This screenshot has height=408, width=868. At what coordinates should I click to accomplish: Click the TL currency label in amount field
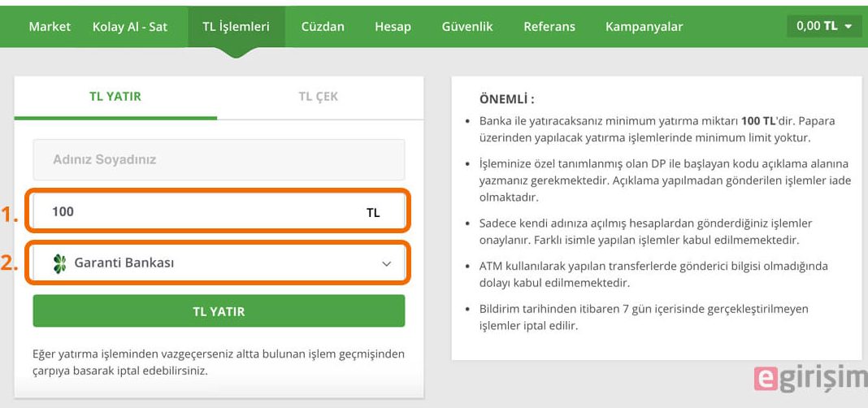(373, 213)
